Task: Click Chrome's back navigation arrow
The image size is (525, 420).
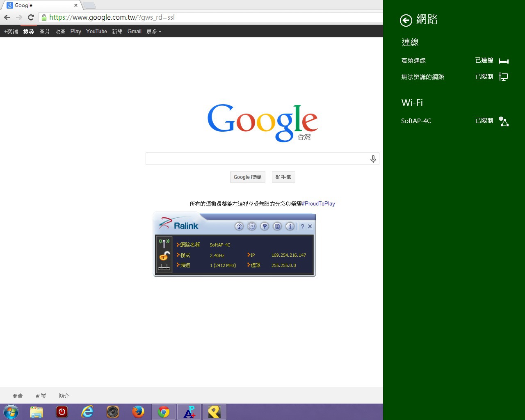Action: coord(7,17)
